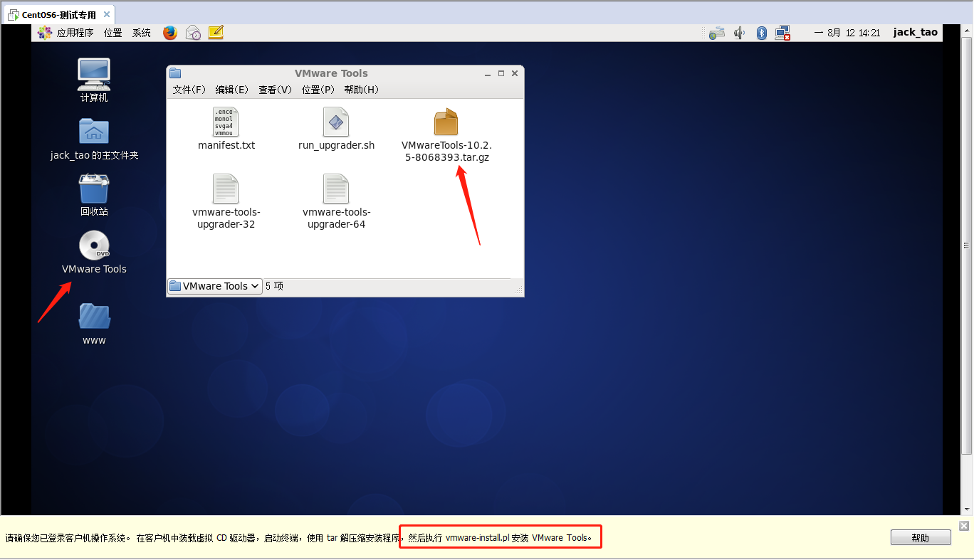Click the VMware right vertical scrollbar
Screen dimensions: 974x560
966,245
